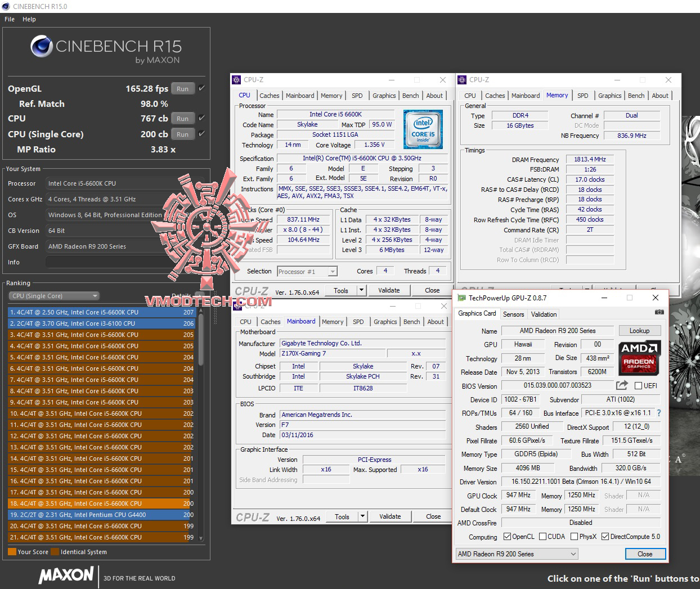The height and width of the screenshot is (589, 700).
Task: Open the About tab in the Memory CPU-Z window
Action: tap(660, 96)
